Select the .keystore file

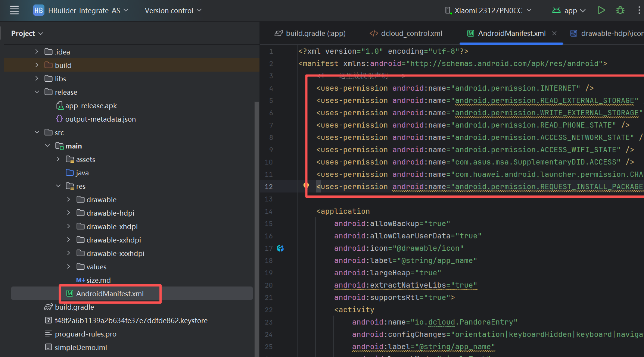(x=131, y=320)
